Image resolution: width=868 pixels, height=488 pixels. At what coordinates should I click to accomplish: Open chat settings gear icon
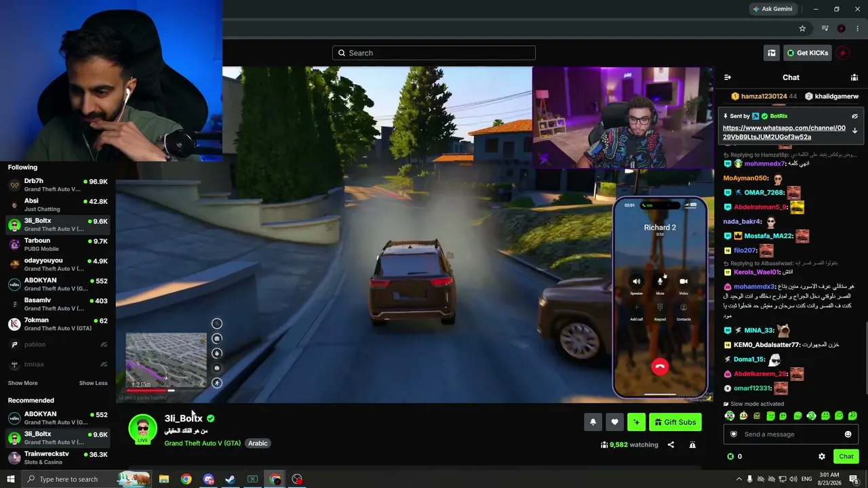[822, 456]
